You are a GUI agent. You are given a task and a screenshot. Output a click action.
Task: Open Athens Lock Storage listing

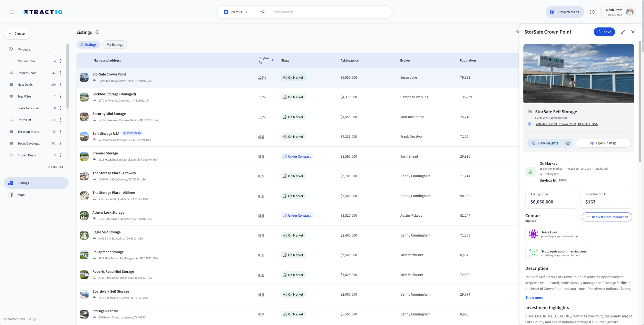(x=108, y=212)
